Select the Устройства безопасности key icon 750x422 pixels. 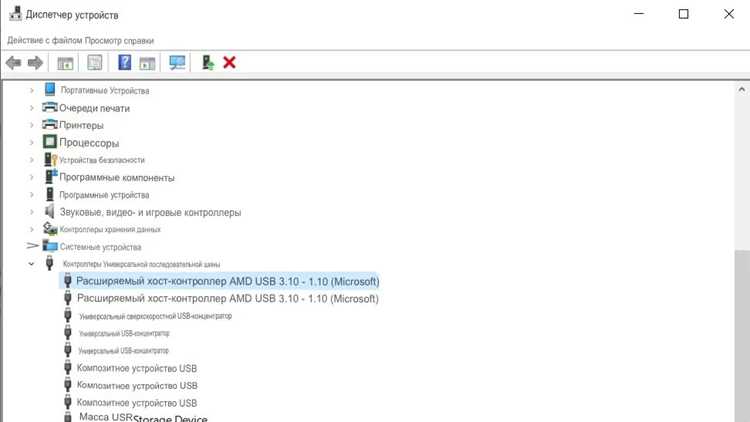tap(50, 159)
